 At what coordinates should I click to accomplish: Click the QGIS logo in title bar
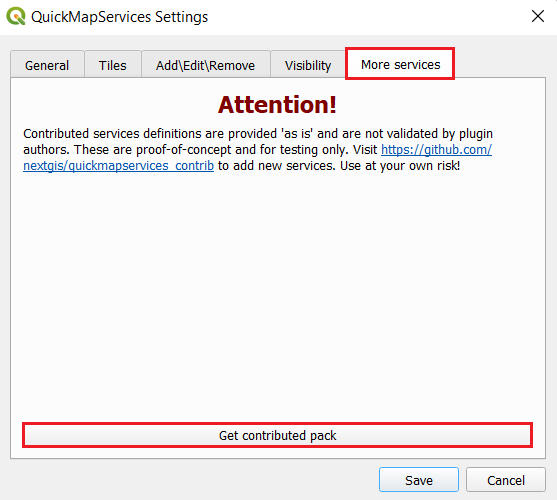(16, 16)
